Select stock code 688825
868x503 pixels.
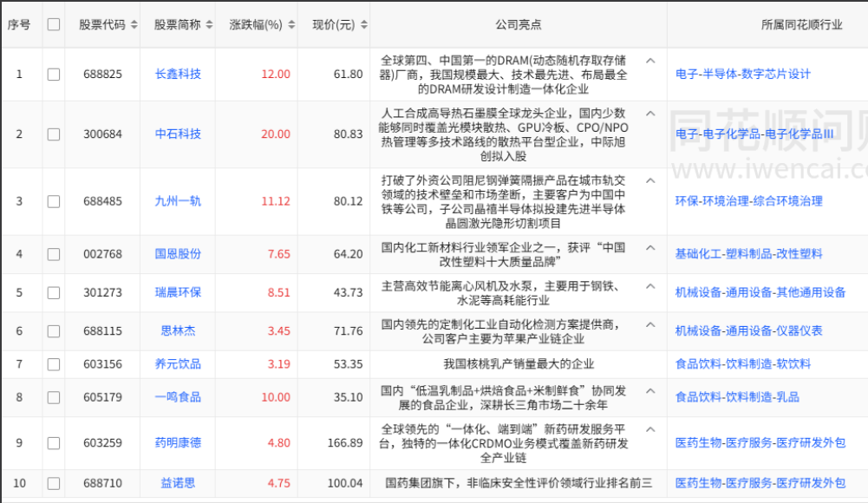102,75
